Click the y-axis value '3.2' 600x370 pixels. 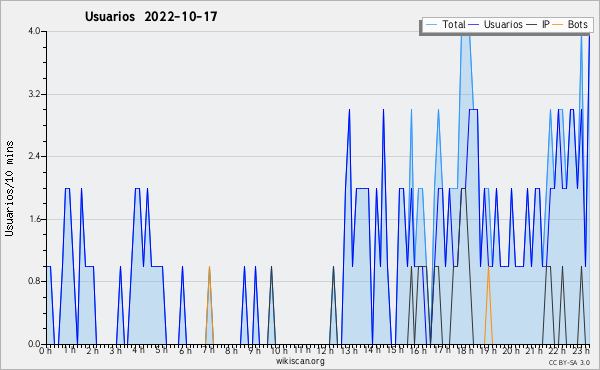click(x=34, y=94)
